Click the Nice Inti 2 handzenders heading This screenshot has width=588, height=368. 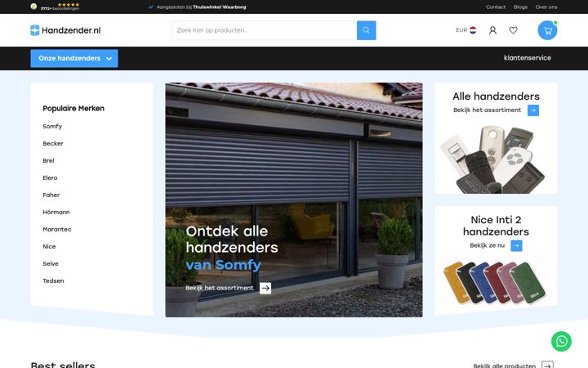496,226
